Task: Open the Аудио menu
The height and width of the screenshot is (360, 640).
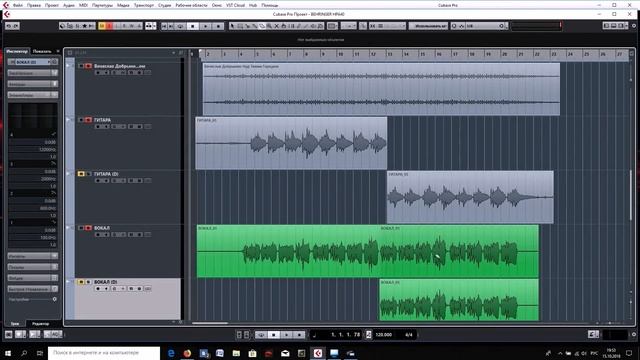Action: pyautogui.click(x=69, y=5)
